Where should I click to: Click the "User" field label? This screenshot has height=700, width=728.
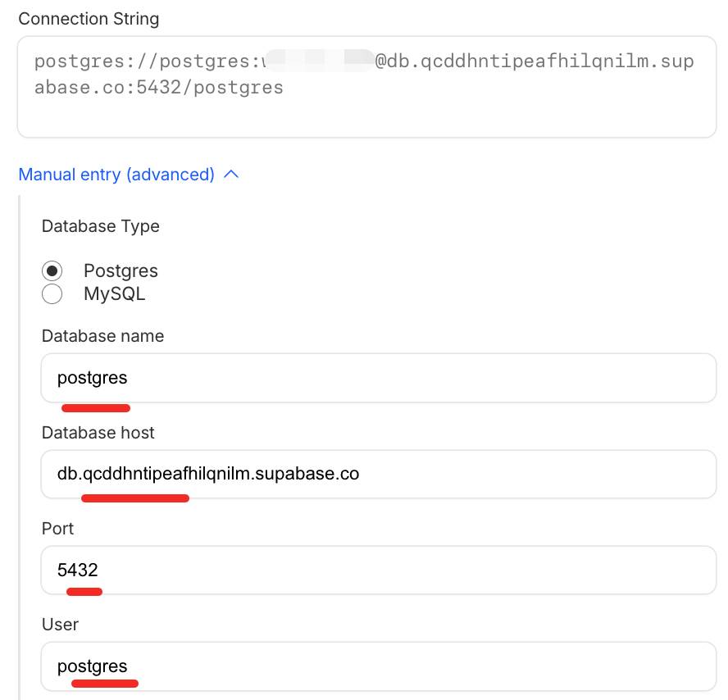(x=60, y=625)
